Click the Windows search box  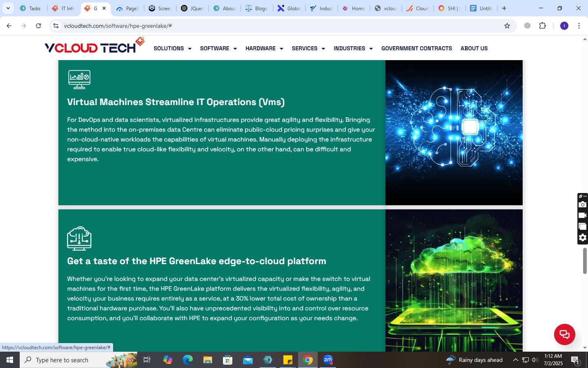point(78,360)
